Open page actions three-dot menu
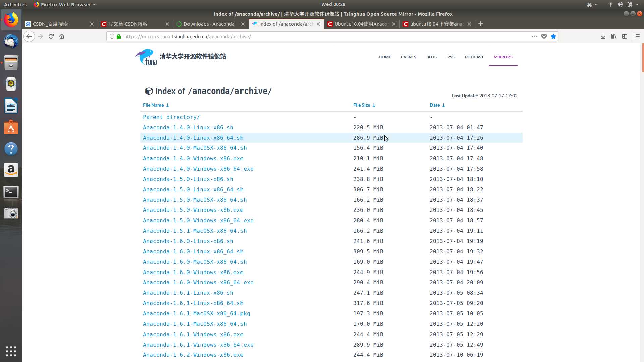This screenshot has height=362, width=644. click(x=535, y=36)
